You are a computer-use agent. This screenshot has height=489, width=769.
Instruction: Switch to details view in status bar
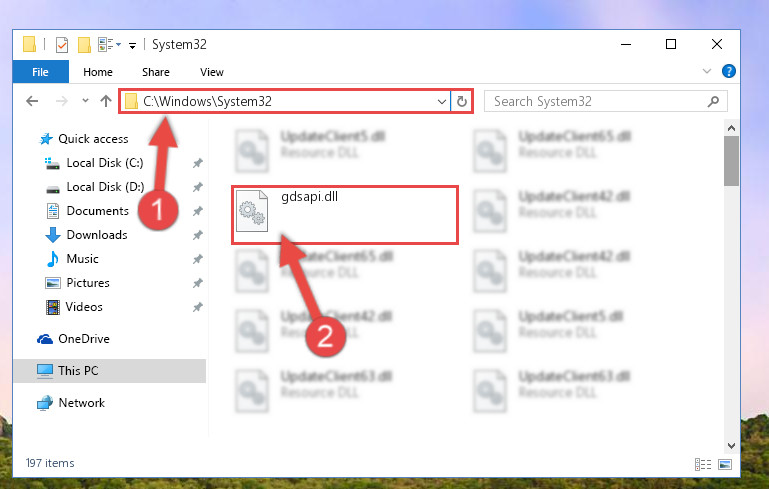coord(703,464)
